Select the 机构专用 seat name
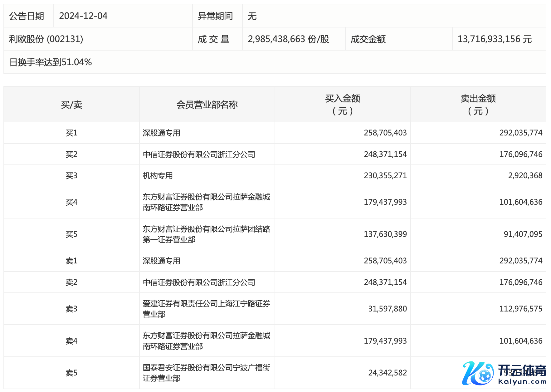Screen dimensions: 551x392 coord(158,176)
